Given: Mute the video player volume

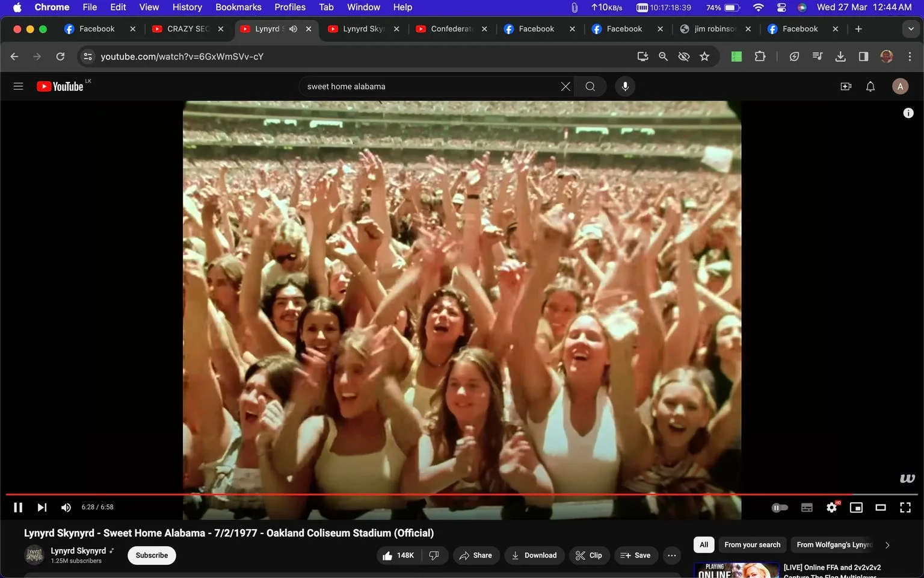Looking at the screenshot, I should tap(66, 508).
